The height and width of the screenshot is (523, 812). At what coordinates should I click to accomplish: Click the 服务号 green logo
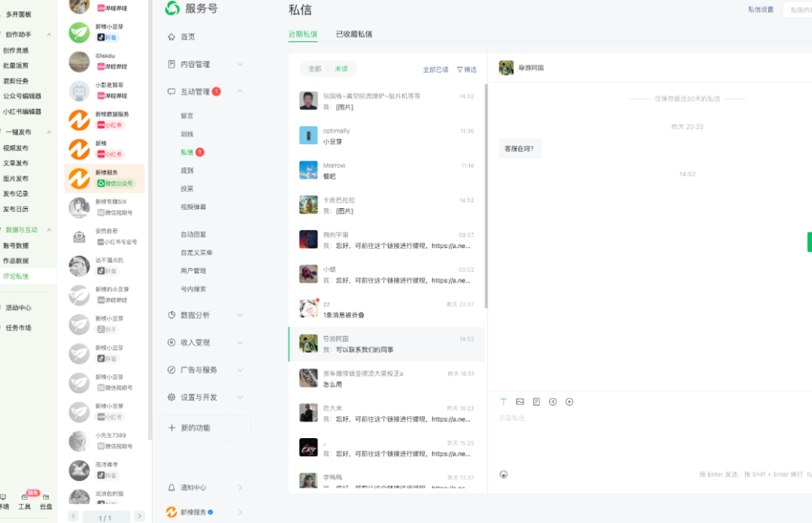pyautogui.click(x=172, y=8)
